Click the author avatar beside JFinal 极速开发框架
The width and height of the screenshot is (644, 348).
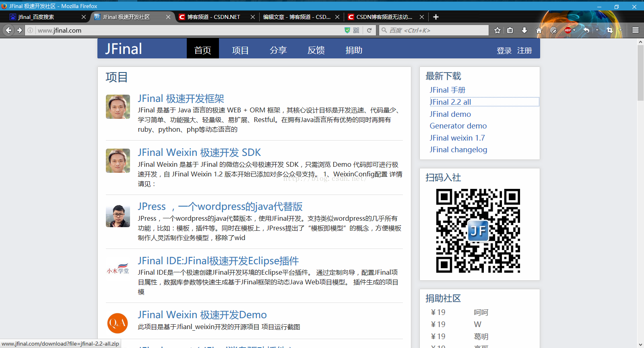pos(118,107)
